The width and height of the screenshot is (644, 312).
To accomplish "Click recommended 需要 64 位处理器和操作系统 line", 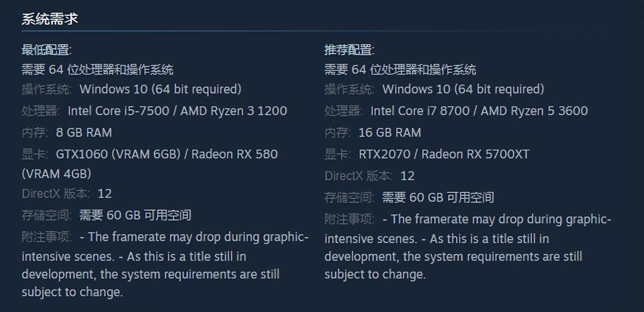I will click(400, 69).
